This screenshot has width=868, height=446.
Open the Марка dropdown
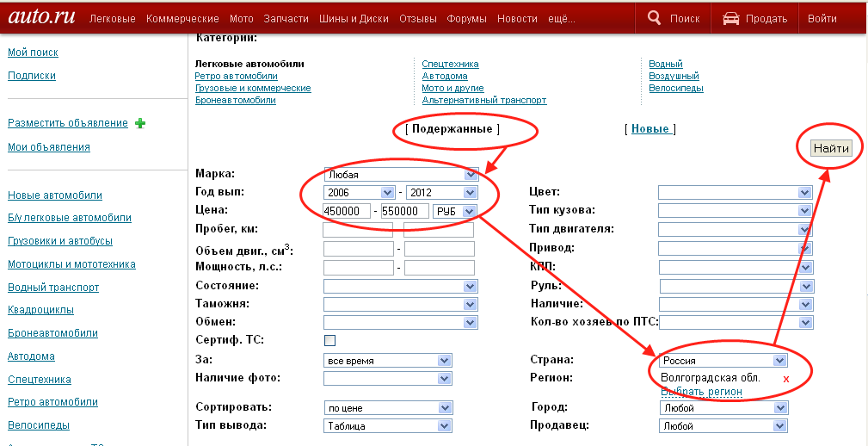401,175
